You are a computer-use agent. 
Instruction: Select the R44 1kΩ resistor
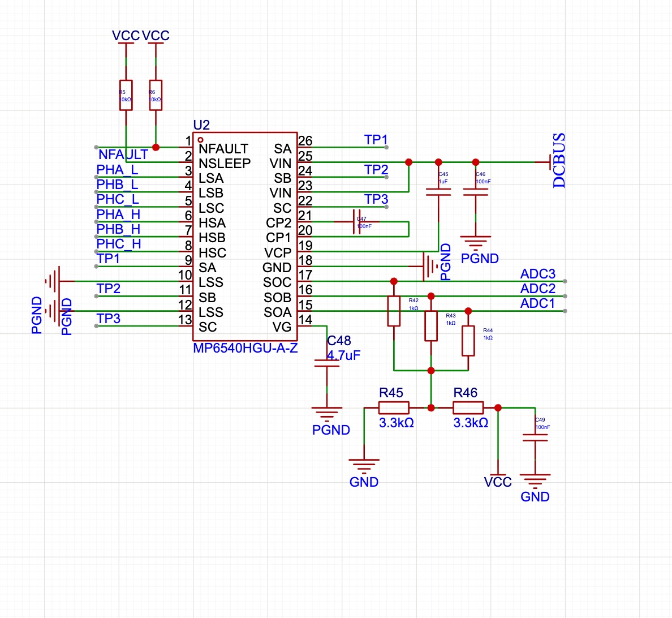pos(468,341)
